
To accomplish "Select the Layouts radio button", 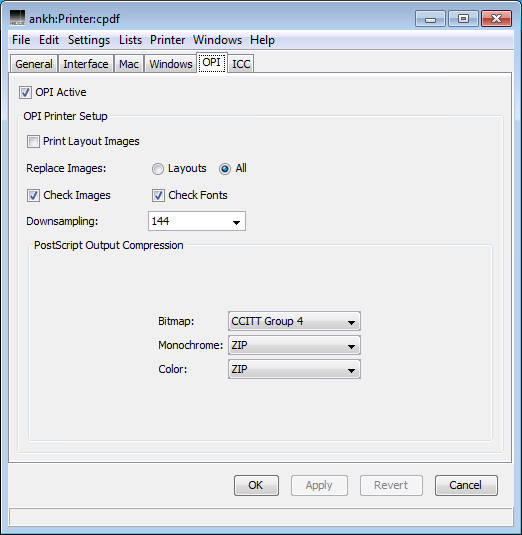I will coord(158,169).
